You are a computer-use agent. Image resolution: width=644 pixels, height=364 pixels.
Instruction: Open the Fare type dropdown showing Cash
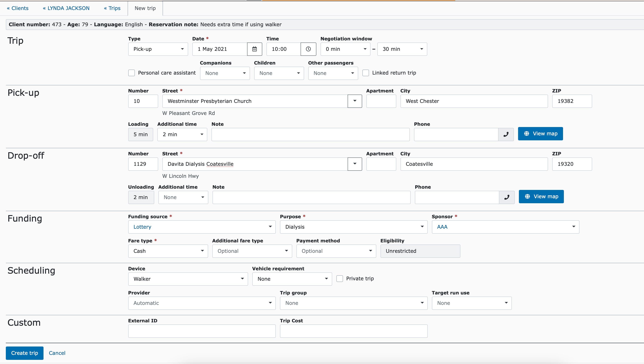[x=168, y=251]
